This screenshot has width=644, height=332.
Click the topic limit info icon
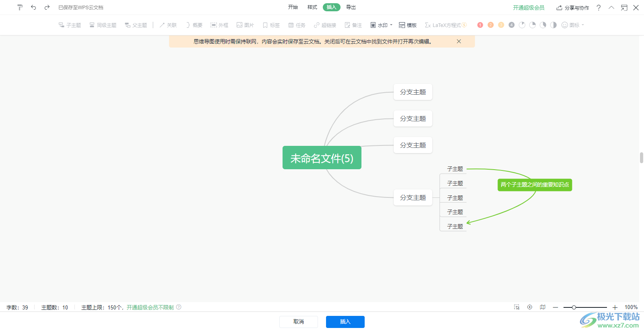(x=179, y=307)
